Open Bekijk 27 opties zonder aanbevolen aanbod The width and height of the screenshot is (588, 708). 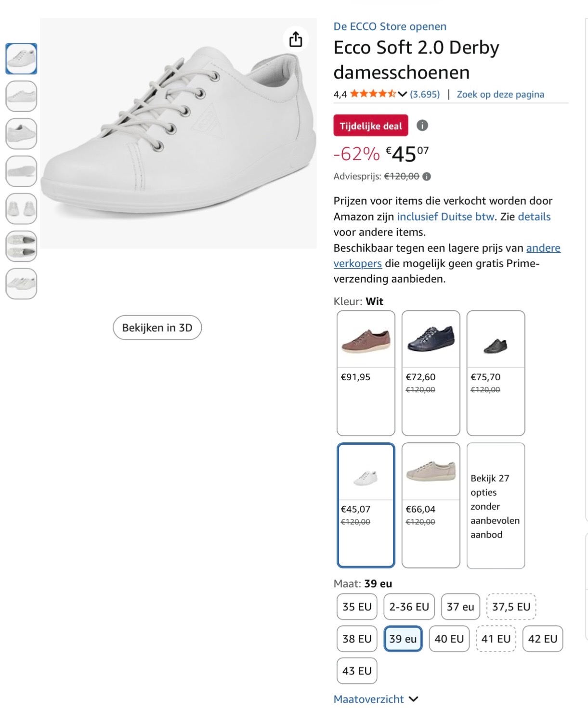pyautogui.click(x=496, y=505)
